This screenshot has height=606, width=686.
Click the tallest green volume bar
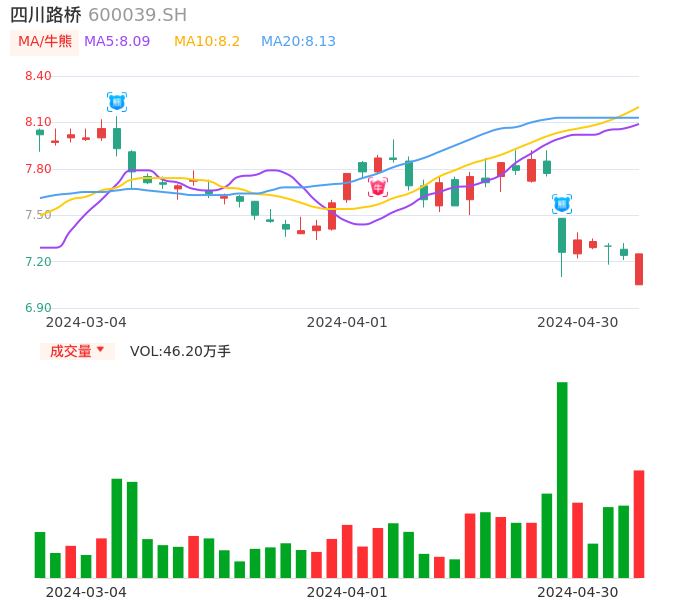(x=562, y=480)
